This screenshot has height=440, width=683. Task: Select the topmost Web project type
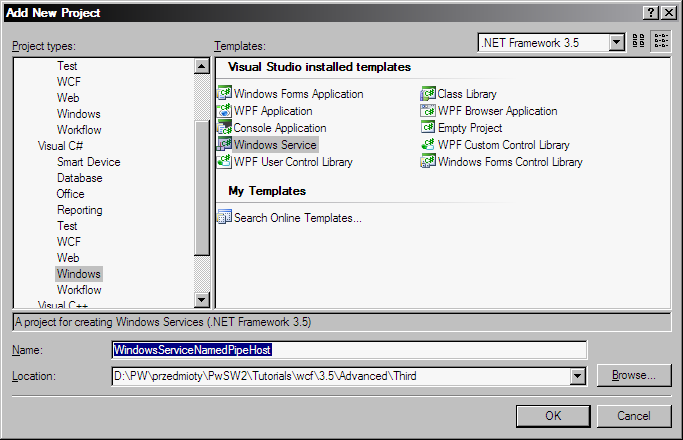tap(68, 98)
